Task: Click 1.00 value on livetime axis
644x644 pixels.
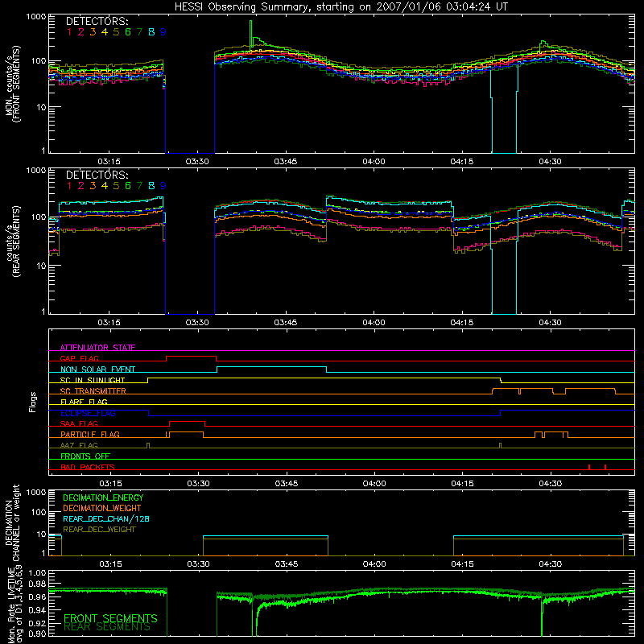Action: (x=37, y=573)
